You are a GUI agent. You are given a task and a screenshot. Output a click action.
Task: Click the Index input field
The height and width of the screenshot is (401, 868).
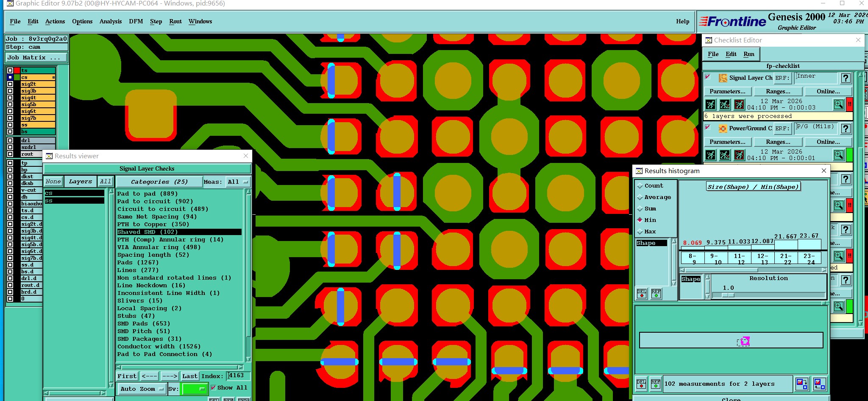238,376
